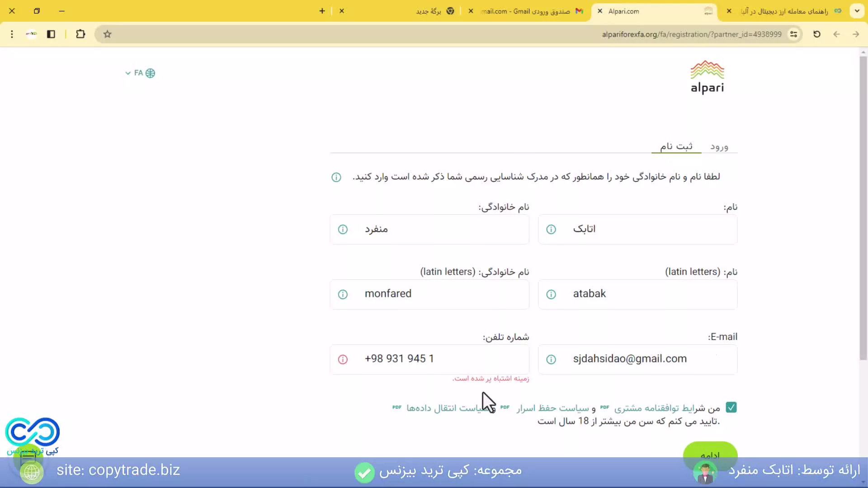Click the info icon next to نام خانوادگی field
The height and width of the screenshot is (488, 868).
pos(342,230)
